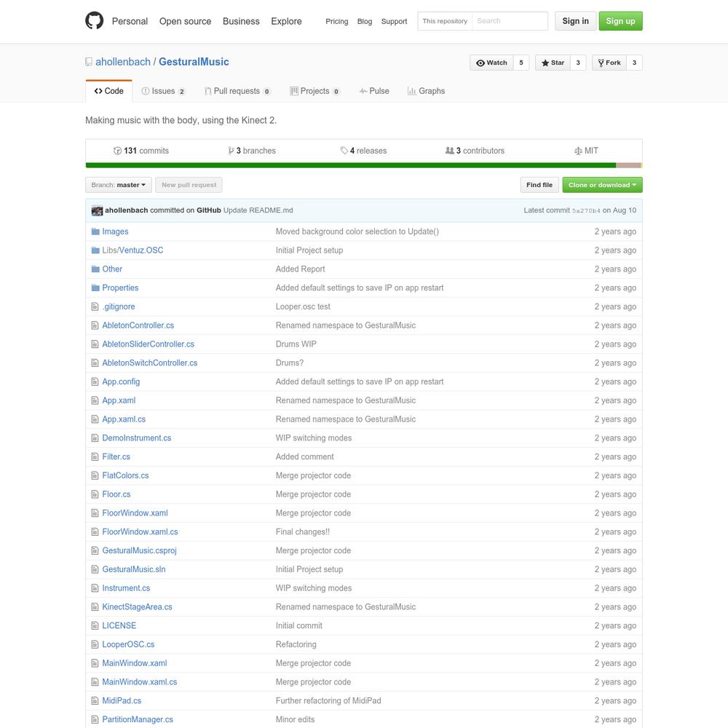Open the Graphs tab
The image size is (728, 728).
point(426,91)
